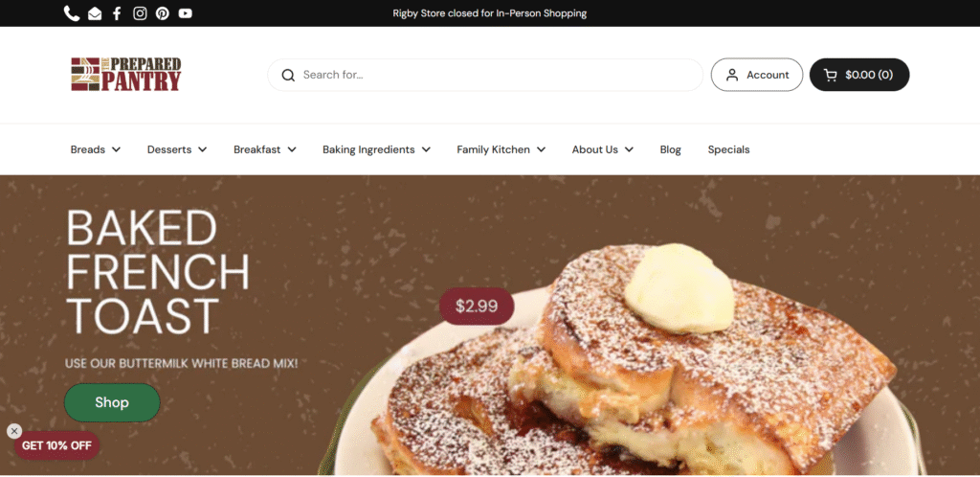This screenshot has height=477, width=980.
Task: Click the Account button
Action: 757,75
